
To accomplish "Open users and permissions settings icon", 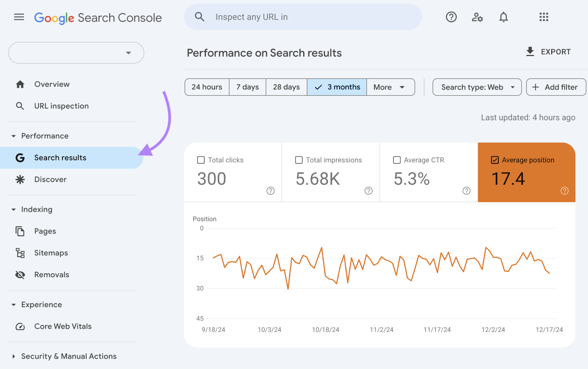I will [477, 17].
